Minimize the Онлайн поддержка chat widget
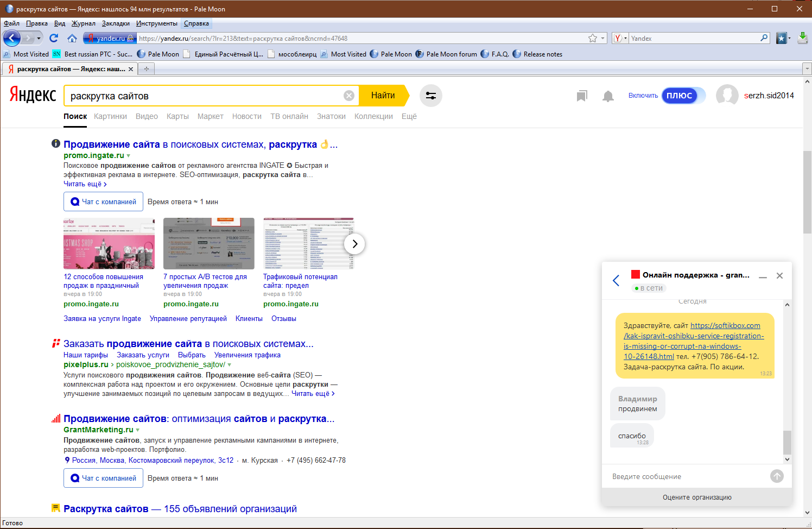 (763, 276)
